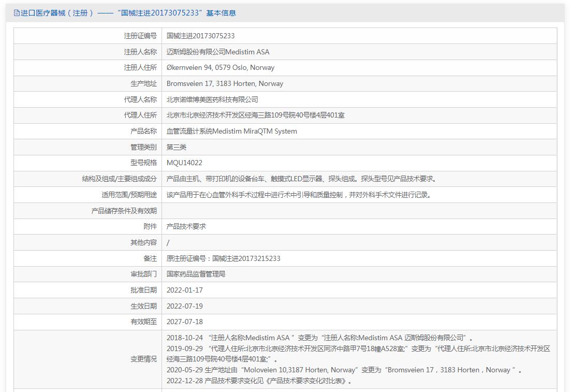Viewport: 573px width, 392px height.
Task: Click the approval date 2022-01-17
Action: coord(185,291)
